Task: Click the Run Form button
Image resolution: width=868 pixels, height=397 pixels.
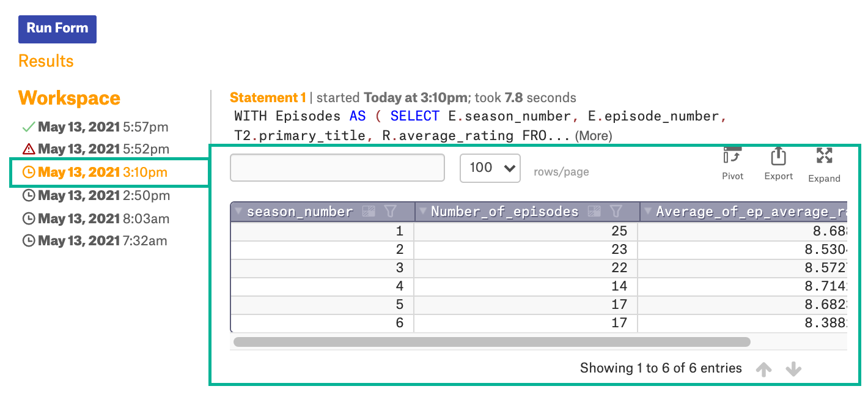Action: point(57,29)
